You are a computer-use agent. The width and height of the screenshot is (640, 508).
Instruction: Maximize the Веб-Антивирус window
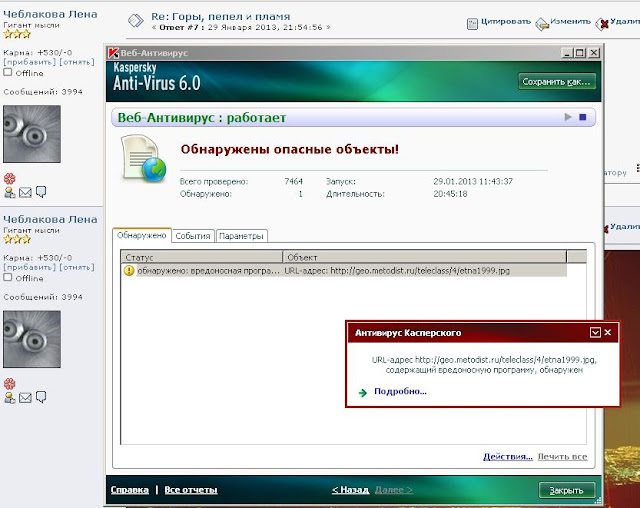tap(580, 53)
